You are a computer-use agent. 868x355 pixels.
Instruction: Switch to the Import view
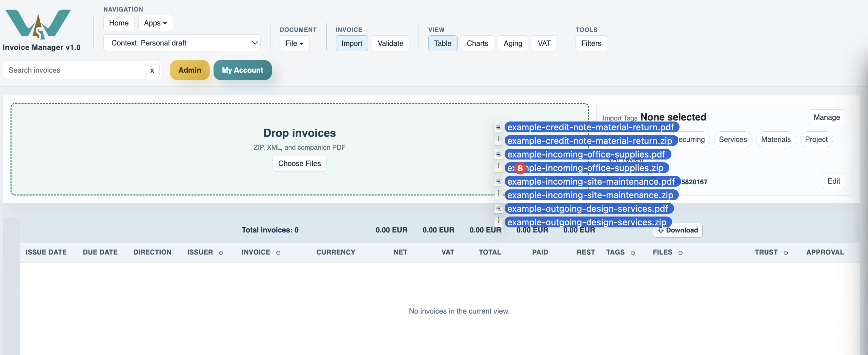[352, 43]
